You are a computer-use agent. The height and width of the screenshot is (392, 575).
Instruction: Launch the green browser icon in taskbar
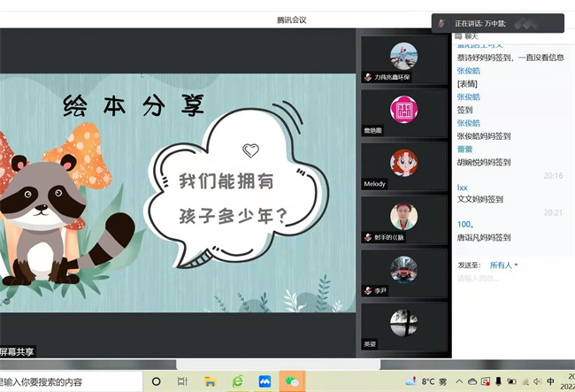[237, 381]
